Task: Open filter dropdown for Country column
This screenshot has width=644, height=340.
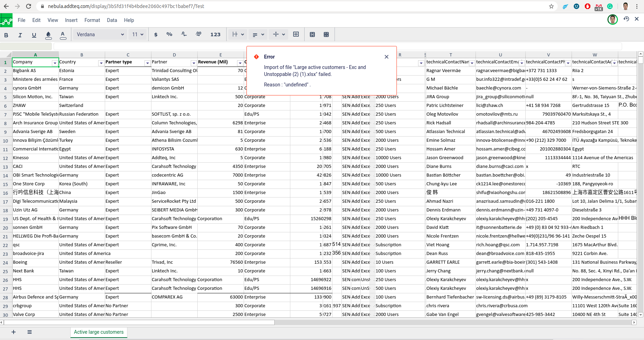Action: click(101, 63)
